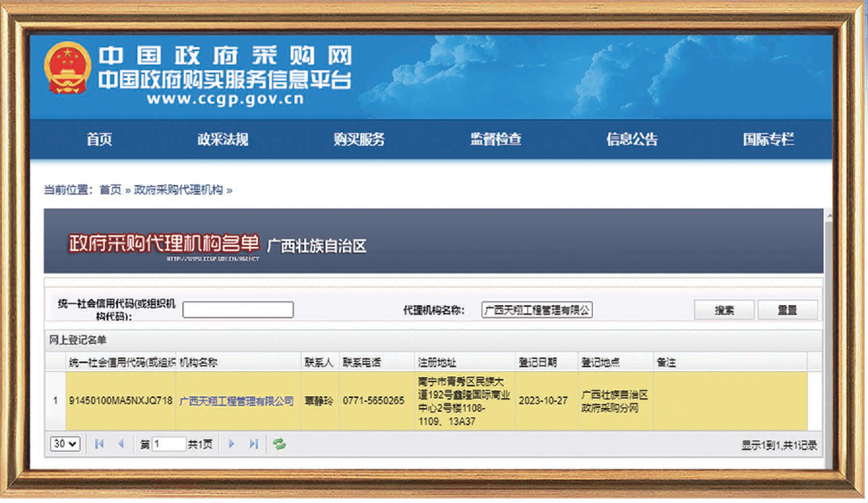Open 首页 in the navigation bar
Image resolution: width=868 pixels, height=503 pixels.
99,139
